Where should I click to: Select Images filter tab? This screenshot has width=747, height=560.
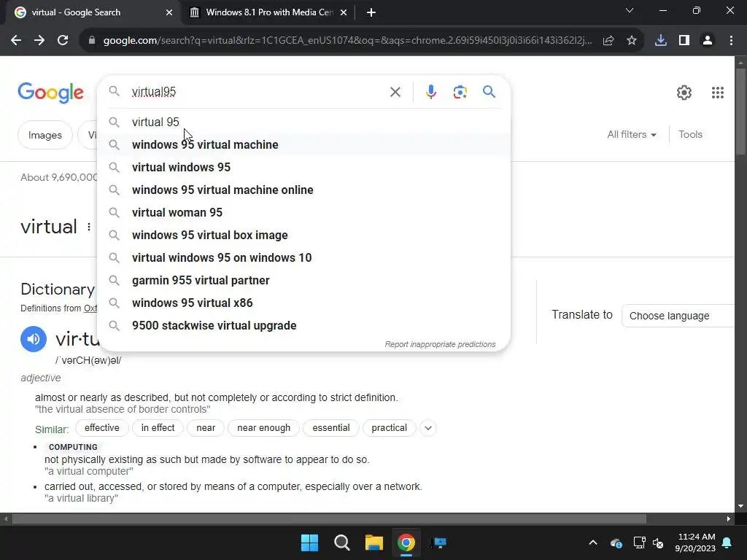[x=44, y=135]
